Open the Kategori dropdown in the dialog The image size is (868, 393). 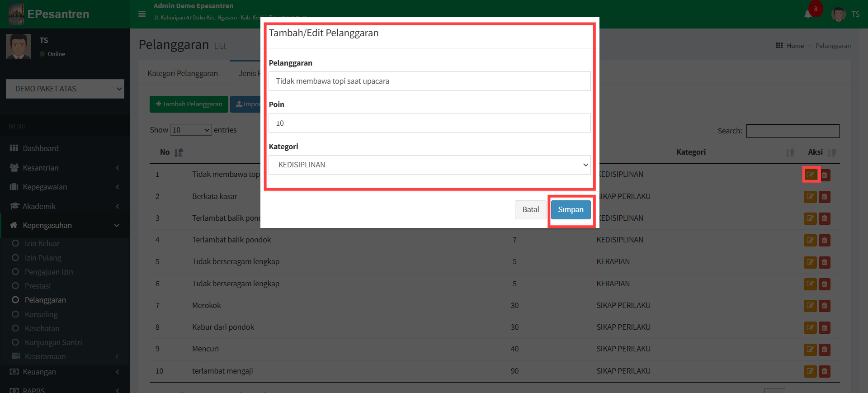[429, 165]
